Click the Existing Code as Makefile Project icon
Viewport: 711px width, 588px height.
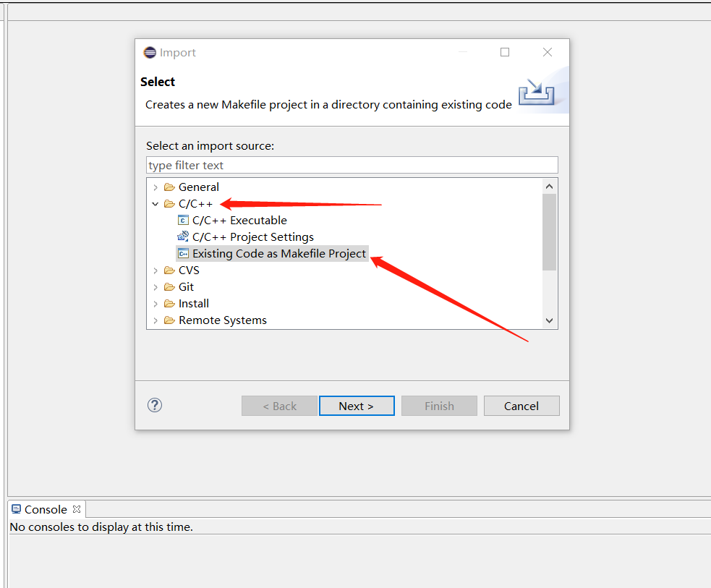[x=183, y=253]
